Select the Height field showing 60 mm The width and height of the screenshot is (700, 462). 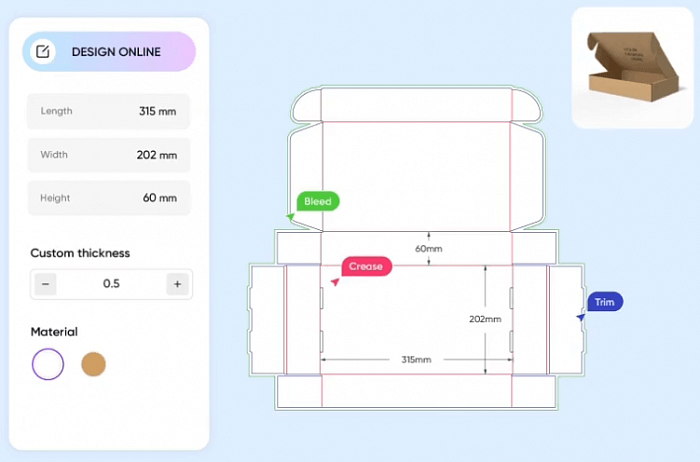point(108,198)
